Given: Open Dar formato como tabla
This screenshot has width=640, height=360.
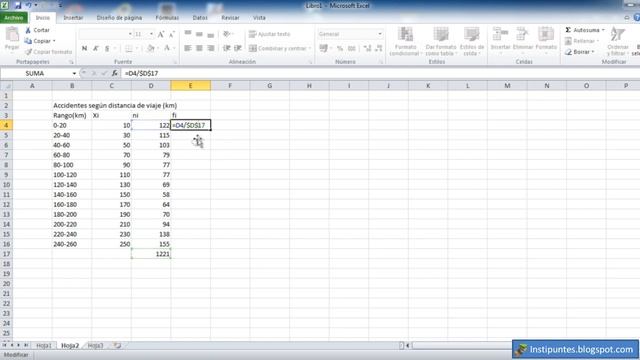Looking at the screenshot, I should (x=441, y=41).
